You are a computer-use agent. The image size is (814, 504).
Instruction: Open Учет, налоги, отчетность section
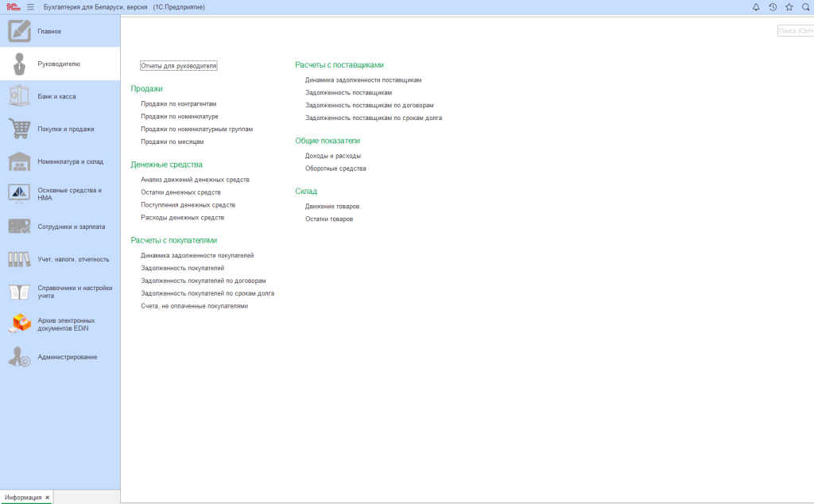(73, 259)
